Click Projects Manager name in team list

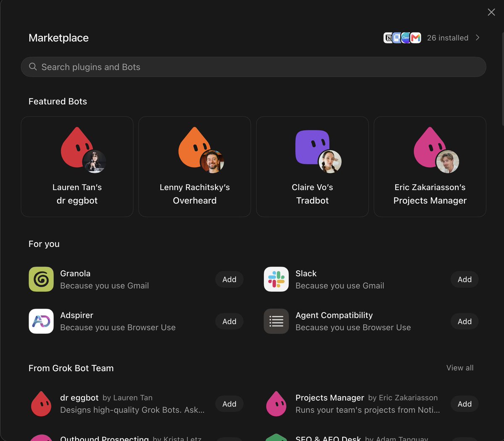[x=330, y=398]
